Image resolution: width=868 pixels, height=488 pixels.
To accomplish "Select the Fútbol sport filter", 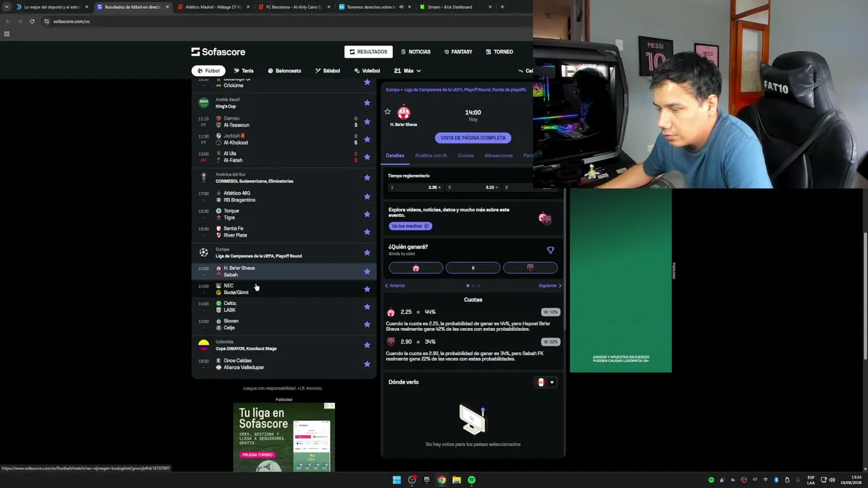I will point(208,70).
